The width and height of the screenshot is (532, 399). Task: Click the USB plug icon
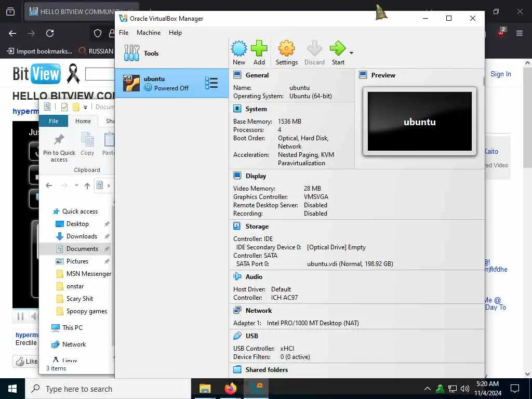point(237,336)
